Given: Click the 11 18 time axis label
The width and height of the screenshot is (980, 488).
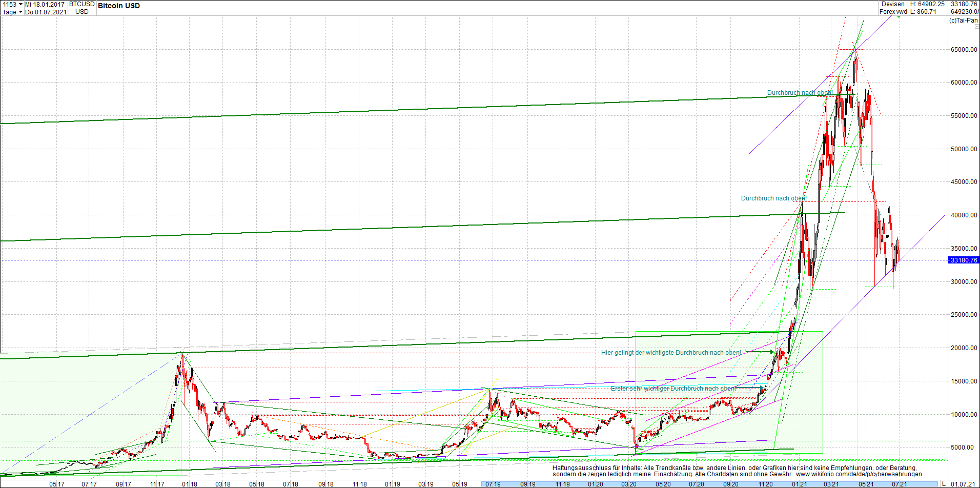Looking at the screenshot, I should [x=359, y=484].
